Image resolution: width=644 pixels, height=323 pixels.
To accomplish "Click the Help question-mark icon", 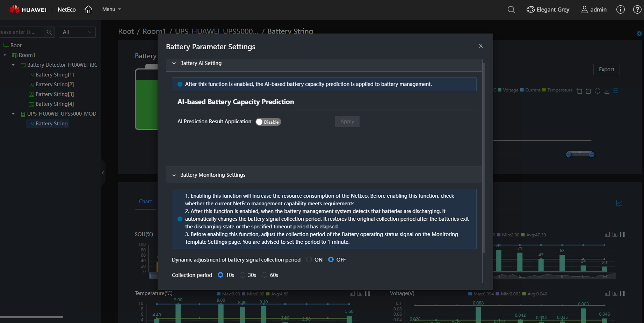I will click(x=637, y=9).
